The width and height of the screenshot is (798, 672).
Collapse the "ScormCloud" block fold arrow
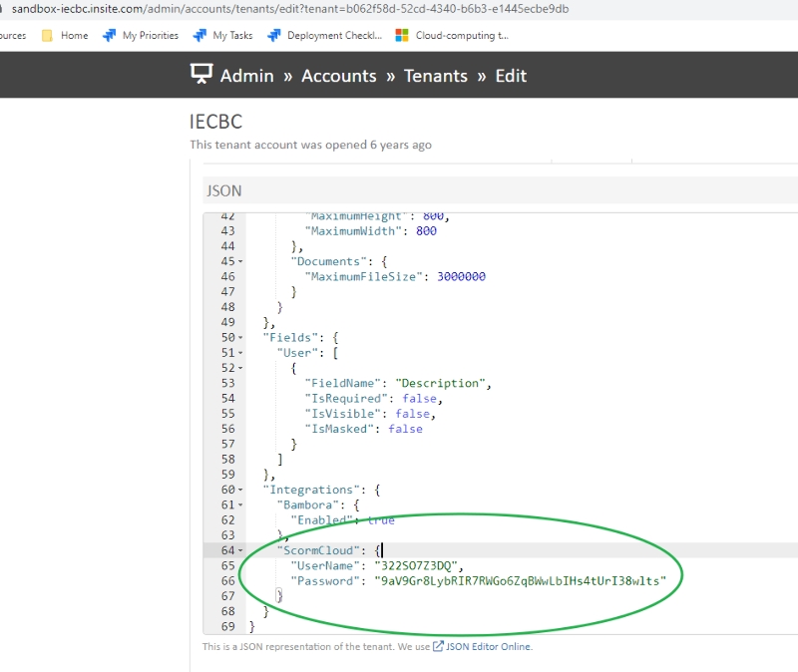240,550
